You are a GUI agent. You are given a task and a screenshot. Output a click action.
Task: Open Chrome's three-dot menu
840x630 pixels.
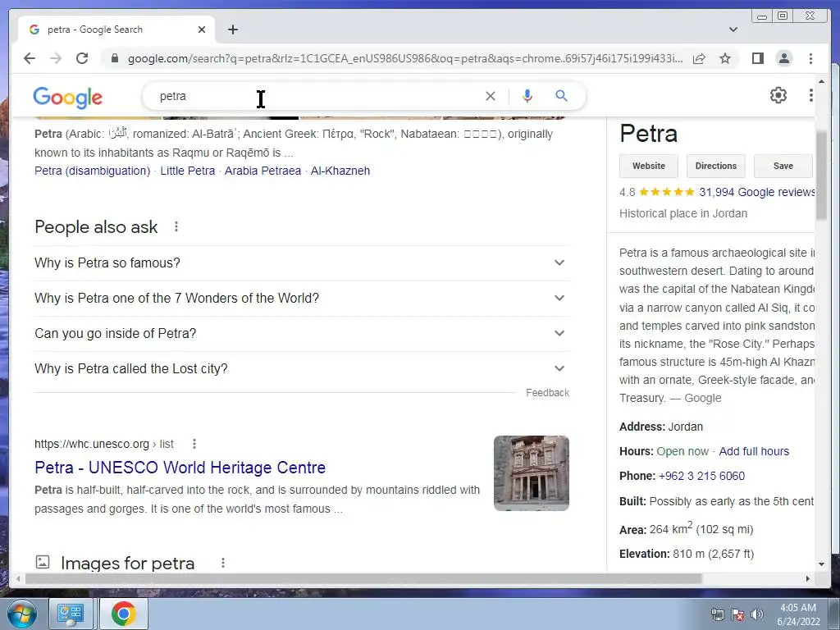click(x=810, y=58)
